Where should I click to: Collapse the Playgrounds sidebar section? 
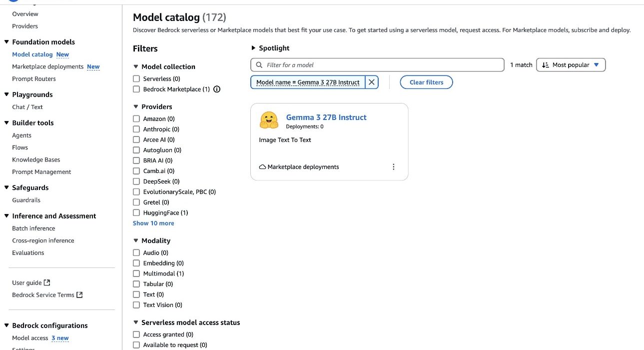pos(6,94)
